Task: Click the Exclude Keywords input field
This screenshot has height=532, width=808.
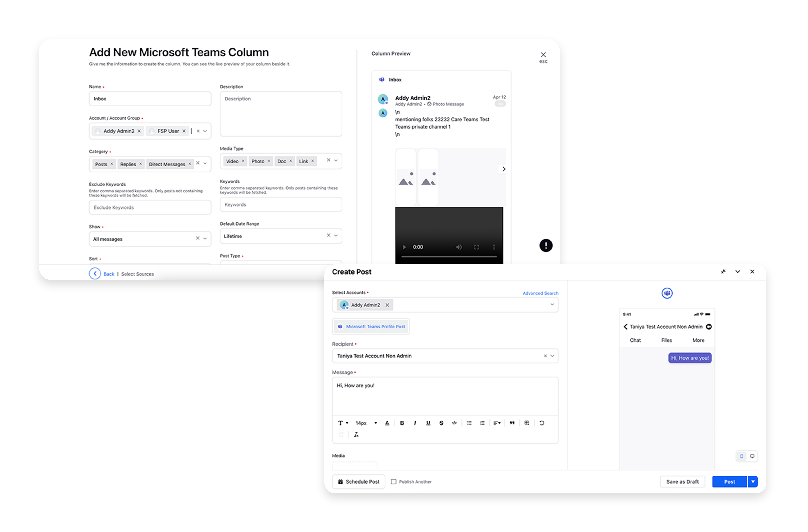Action: tap(150, 207)
